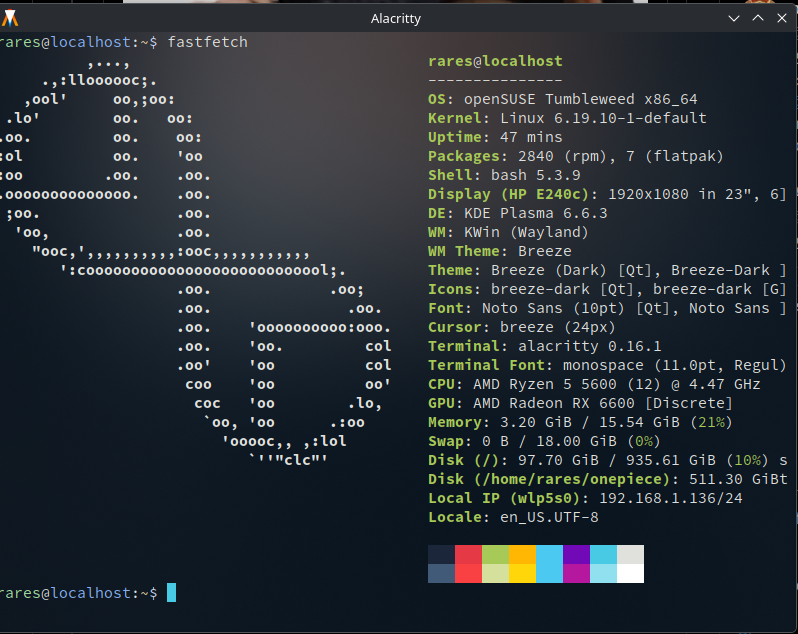Minimize the Alacritty window with the down chevron
This screenshot has width=798, height=634.
733,18
